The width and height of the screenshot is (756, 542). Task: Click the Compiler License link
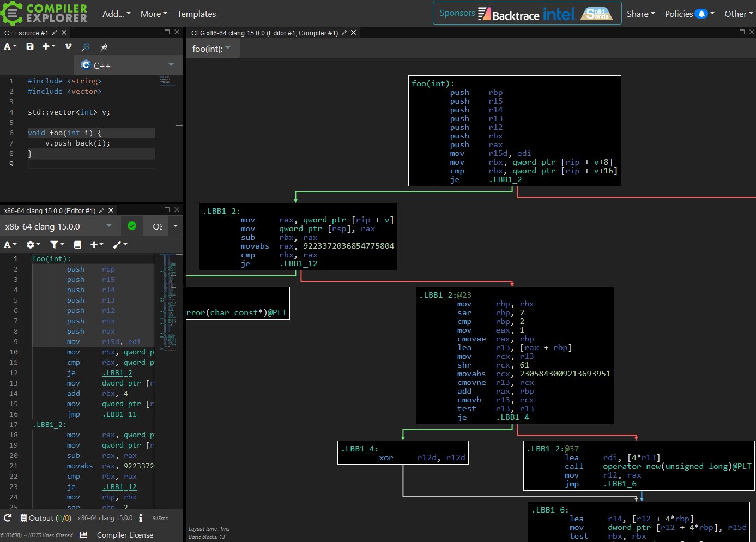click(125, 535)
